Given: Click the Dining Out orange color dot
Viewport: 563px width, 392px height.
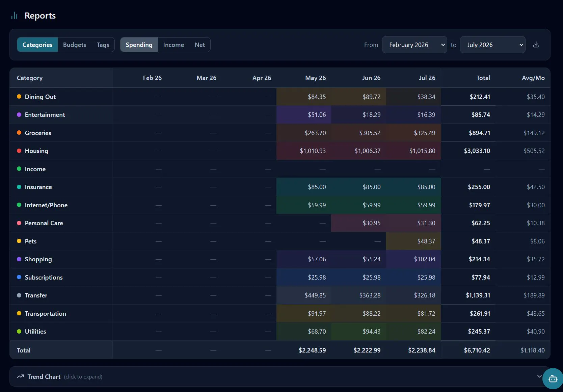Looking at the screenshot, I should 19,97.
